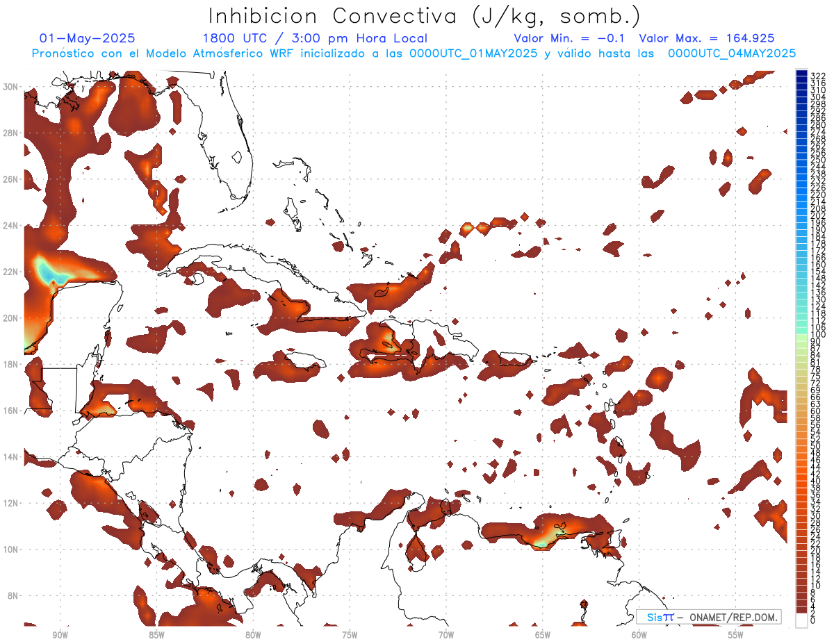Click the date label '01-May-2025'
Screen dimensions: 834x644
point(88,38)
